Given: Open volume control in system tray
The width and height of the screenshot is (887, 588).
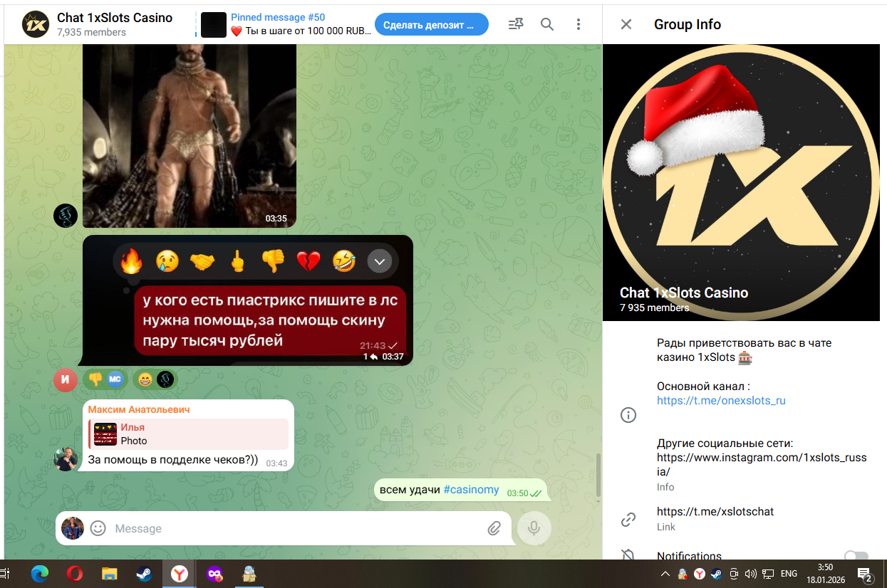Looking at the screenshot, I should 750,574.
